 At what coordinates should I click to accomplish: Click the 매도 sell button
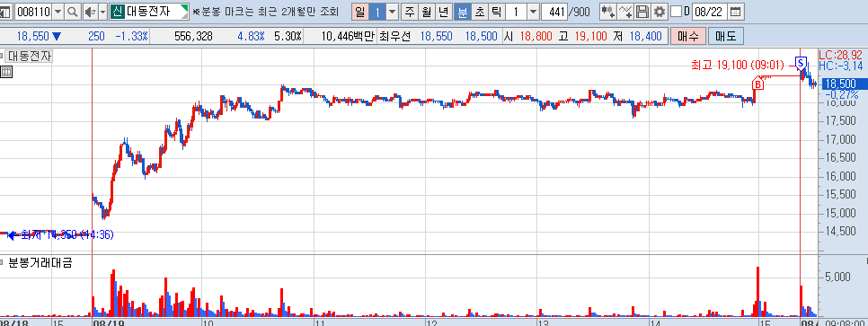[x=725, y=37]
